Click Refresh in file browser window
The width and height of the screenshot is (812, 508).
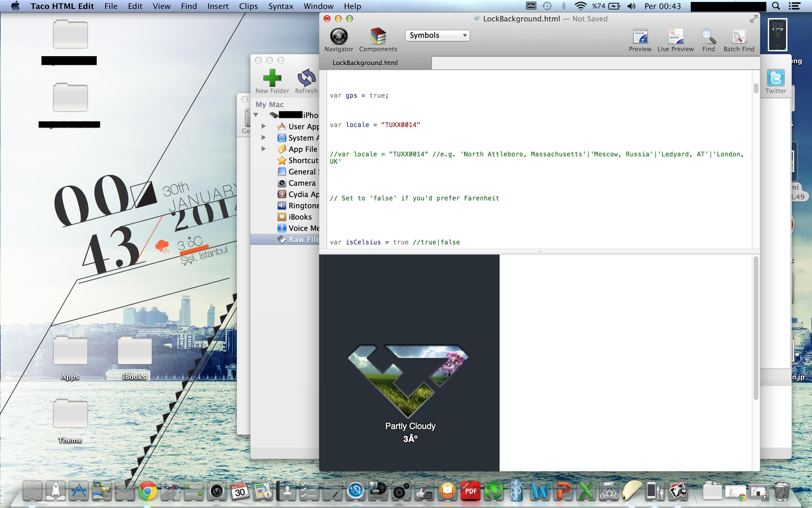(x=306, y=81)
